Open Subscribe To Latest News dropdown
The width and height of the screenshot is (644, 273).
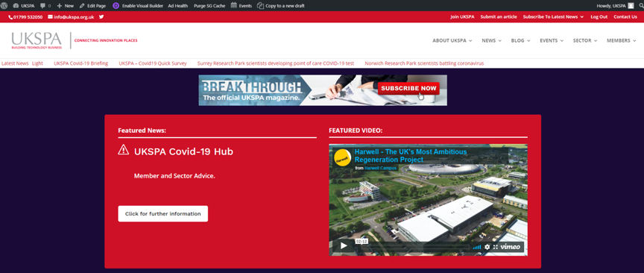(x=553, y=17)
